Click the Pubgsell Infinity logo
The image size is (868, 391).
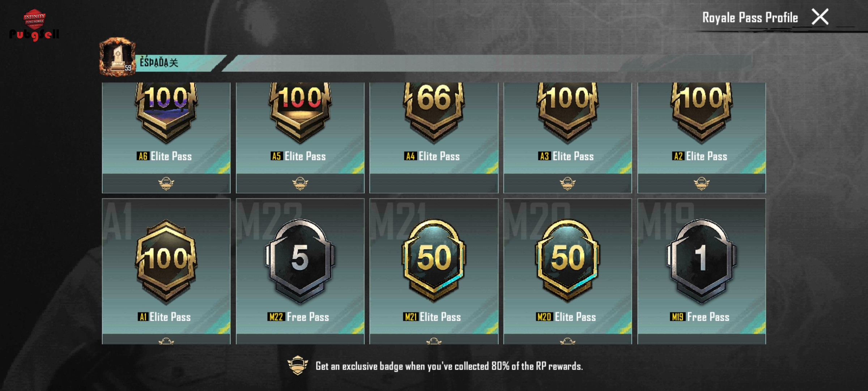click(x=34, y=25)
